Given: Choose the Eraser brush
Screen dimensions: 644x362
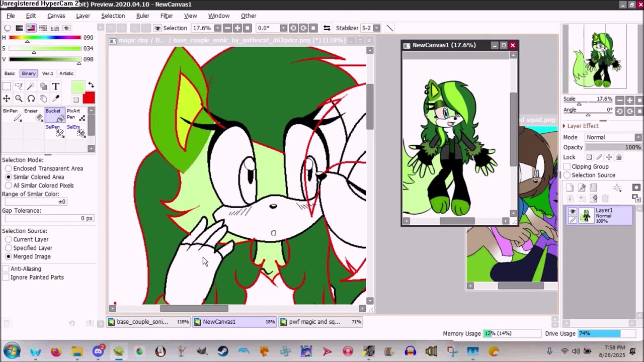Looking at the screenshot, I should click(33, 115).
